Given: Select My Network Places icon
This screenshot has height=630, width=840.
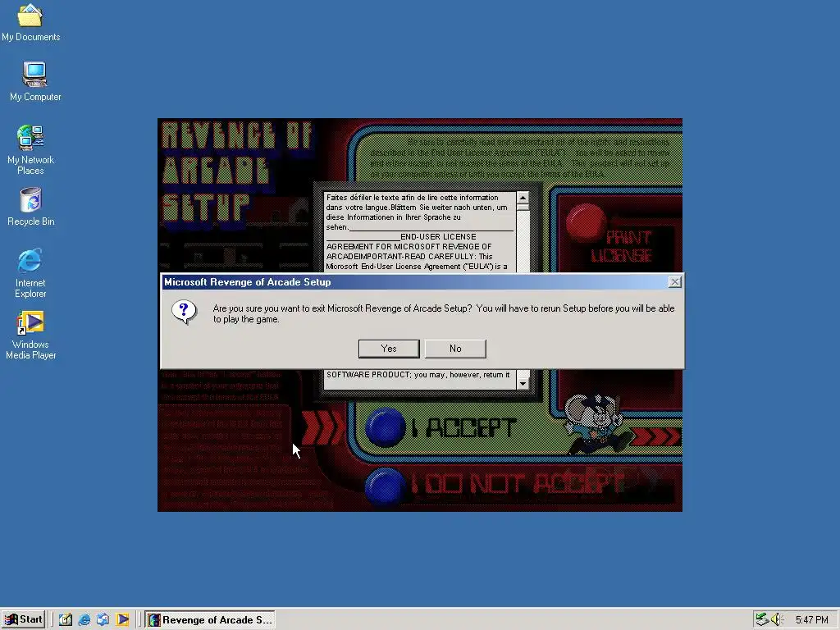Looking at the screenshot, I should coord(30,149).
